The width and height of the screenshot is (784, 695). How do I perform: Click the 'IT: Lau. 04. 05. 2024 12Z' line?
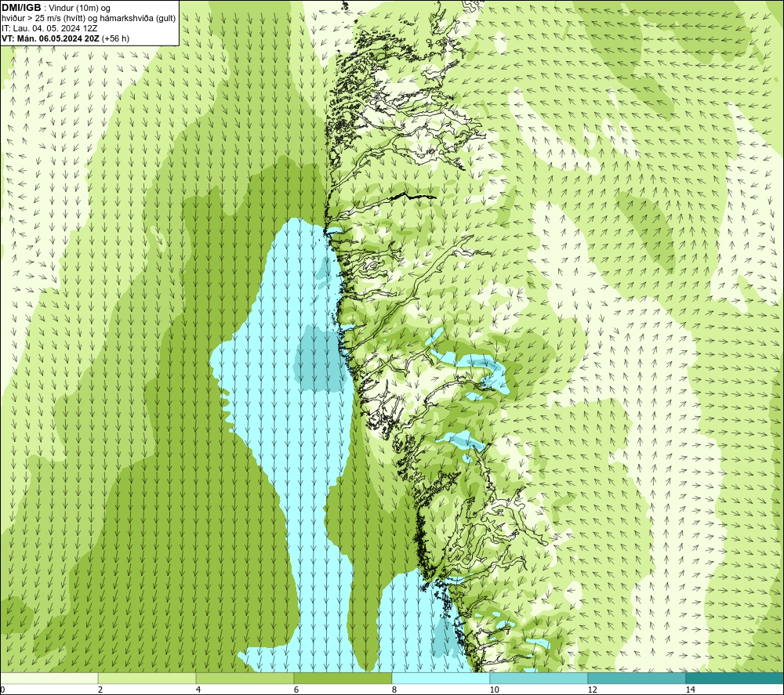point(49,28)
